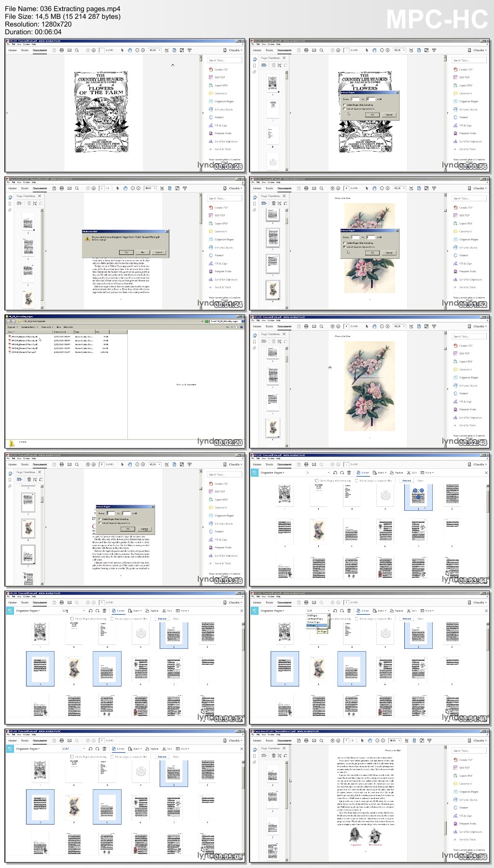Click rotate clockwise icon in 00:03:44 frame
This screenshot has width=494, height=868.
tap(342, 473)
